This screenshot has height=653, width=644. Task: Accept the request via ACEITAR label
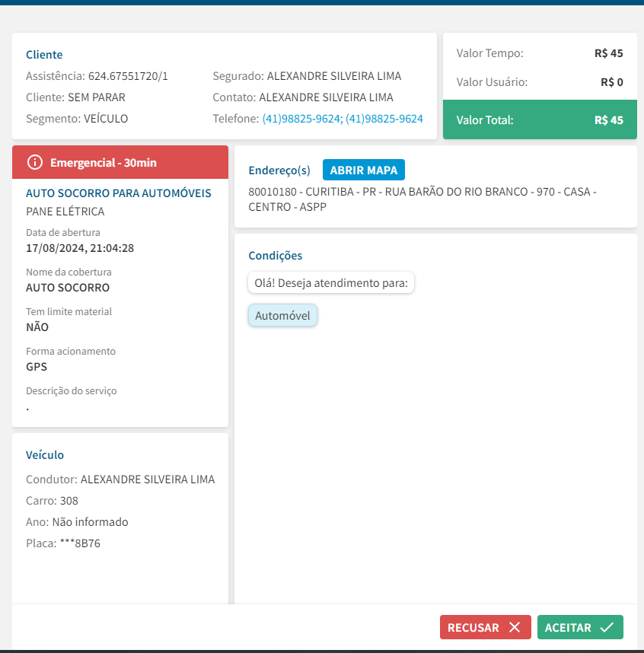(x=568, y=628)
